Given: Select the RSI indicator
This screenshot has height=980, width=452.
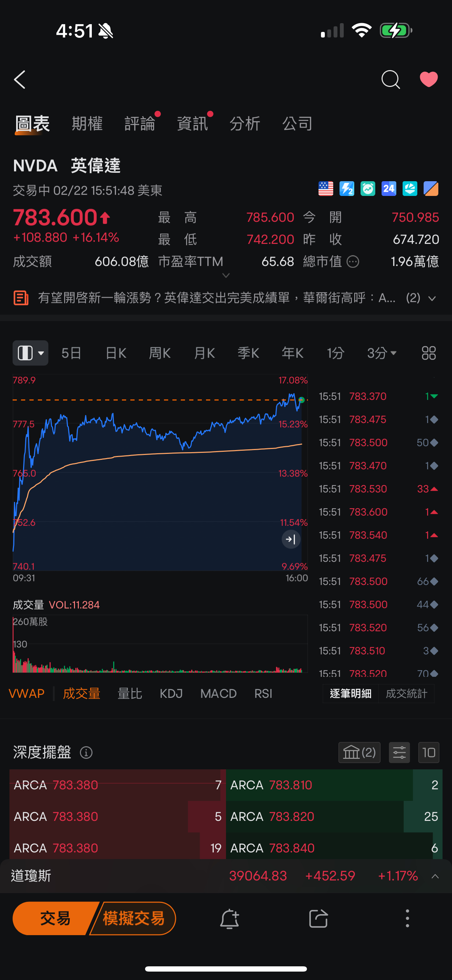Looking at the screenshot, I should (x=263, y=694).
